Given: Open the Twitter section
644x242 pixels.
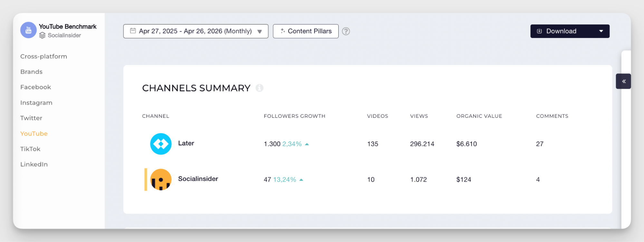Looking at the screenshot, I should (31, 118).
